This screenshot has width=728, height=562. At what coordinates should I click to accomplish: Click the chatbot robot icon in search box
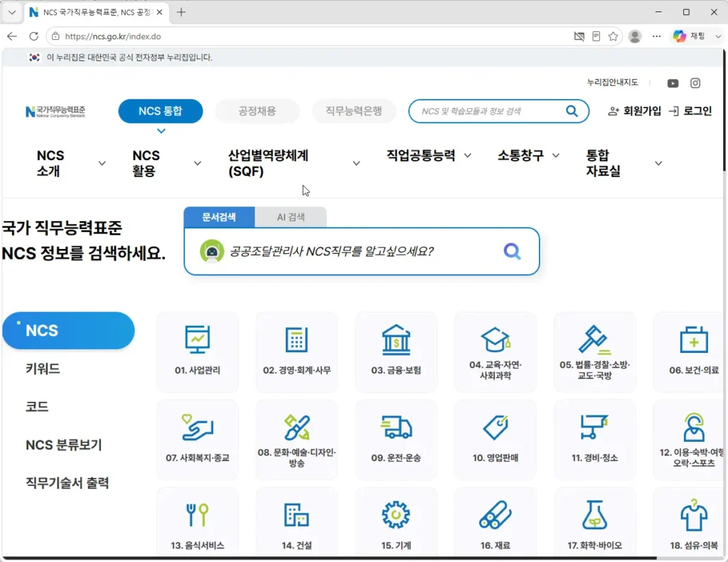pos(212,251)
